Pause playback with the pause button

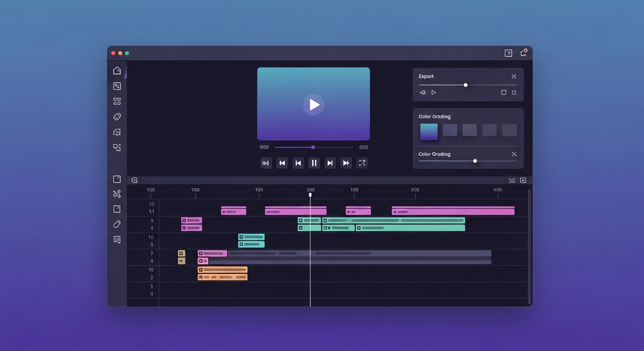[x=314, y=163]
